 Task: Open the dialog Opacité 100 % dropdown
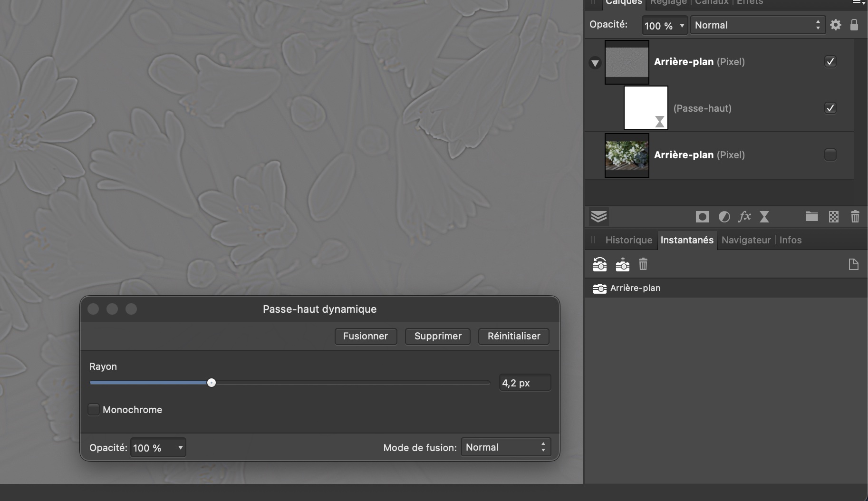[158, 447]
